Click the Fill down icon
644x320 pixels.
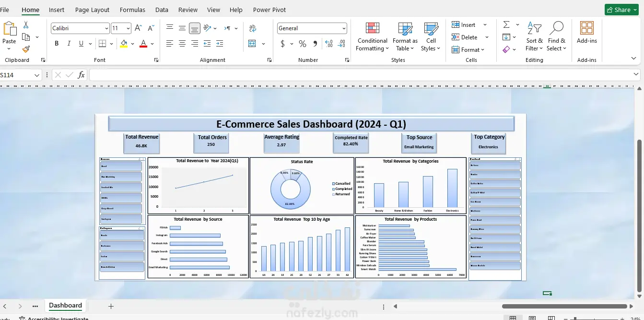(506, 37)
